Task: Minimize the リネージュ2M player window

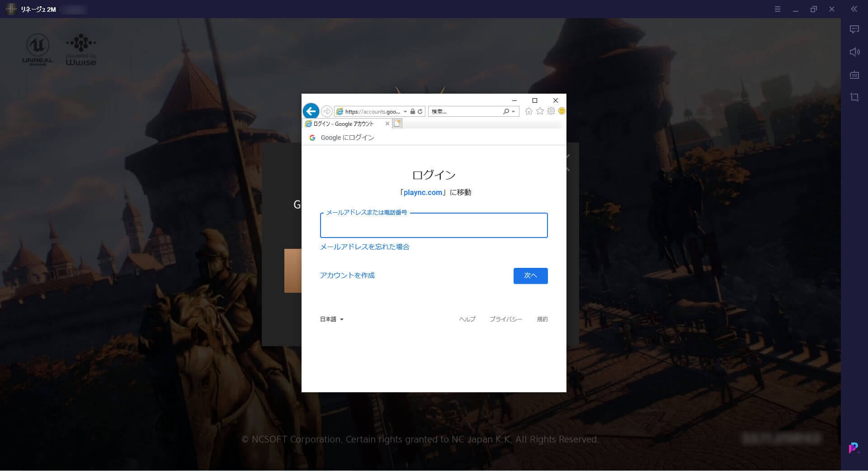Action: pyautogui.click(x=796, y=9)
